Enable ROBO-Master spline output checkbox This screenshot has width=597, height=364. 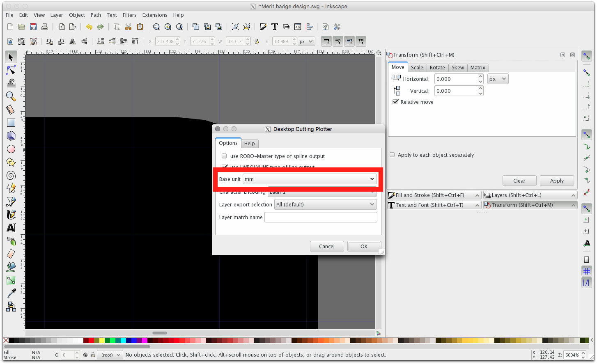[224, 156]
